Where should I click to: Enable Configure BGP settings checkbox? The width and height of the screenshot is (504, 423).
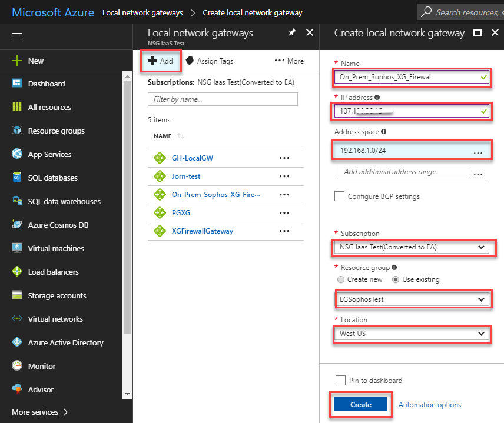click(339, 196)
